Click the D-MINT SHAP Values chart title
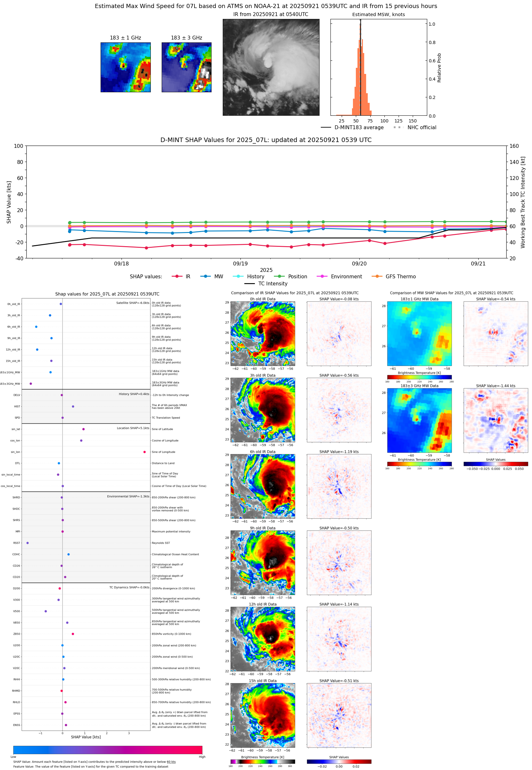 266,140
